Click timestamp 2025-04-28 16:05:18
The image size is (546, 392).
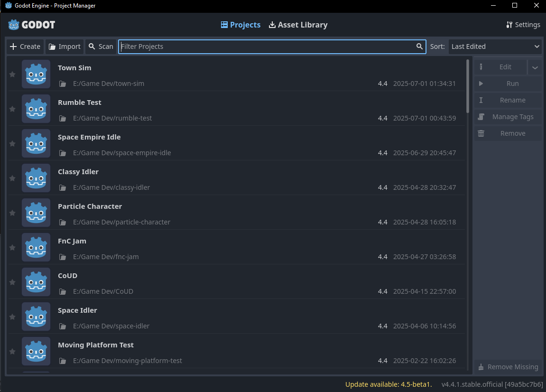coord(425,222)
